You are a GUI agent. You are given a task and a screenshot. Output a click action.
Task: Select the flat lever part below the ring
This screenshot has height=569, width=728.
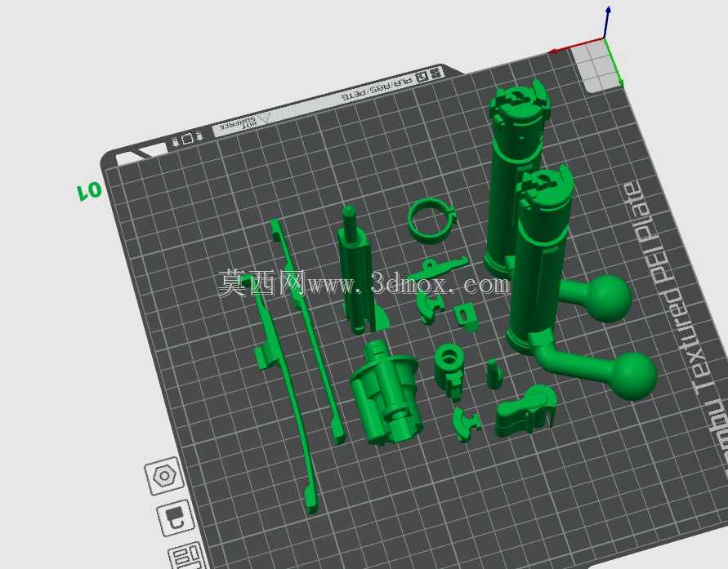pyautogui.click(x=439, y=268)
